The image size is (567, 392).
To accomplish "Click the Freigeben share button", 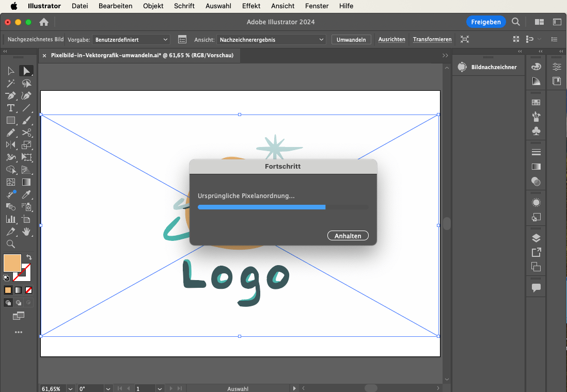I will click(486, 22).
